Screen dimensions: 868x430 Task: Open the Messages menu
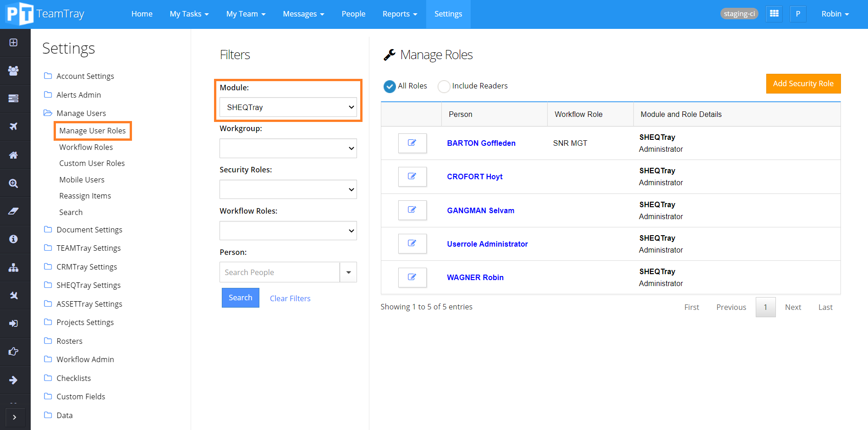click(303, 14)
